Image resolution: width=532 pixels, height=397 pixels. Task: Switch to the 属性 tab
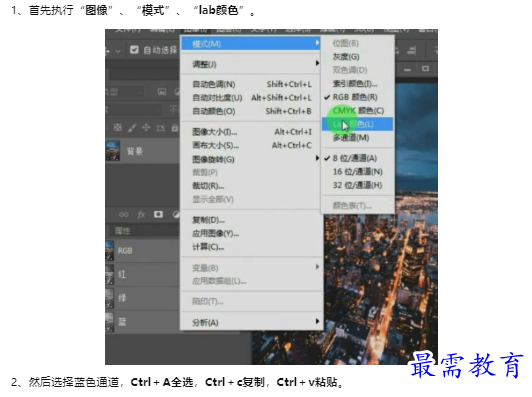(x=122, y=231)
